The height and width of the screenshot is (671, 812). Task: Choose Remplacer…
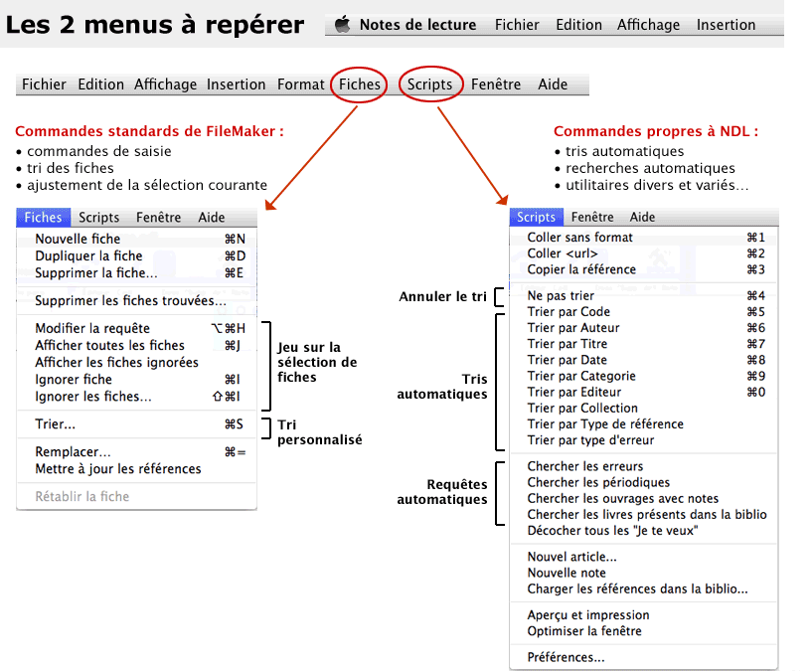[137, 452]
